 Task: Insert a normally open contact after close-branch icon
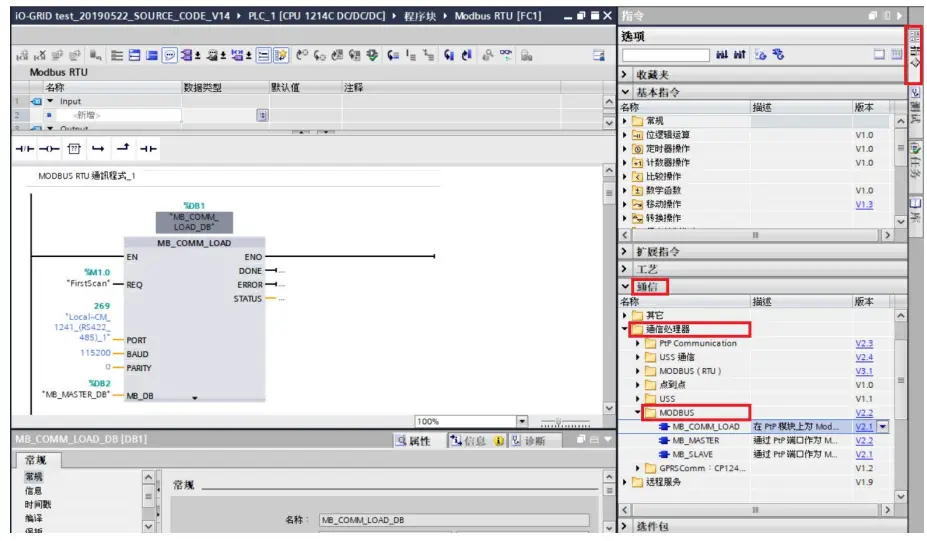coord(148,149)
